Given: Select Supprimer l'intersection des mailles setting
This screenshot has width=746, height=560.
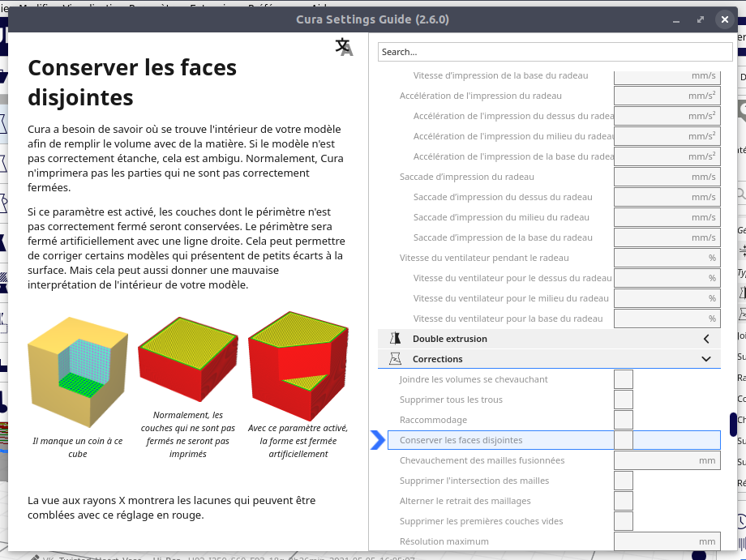Looking at the screenshot, I should click(474, 481).
